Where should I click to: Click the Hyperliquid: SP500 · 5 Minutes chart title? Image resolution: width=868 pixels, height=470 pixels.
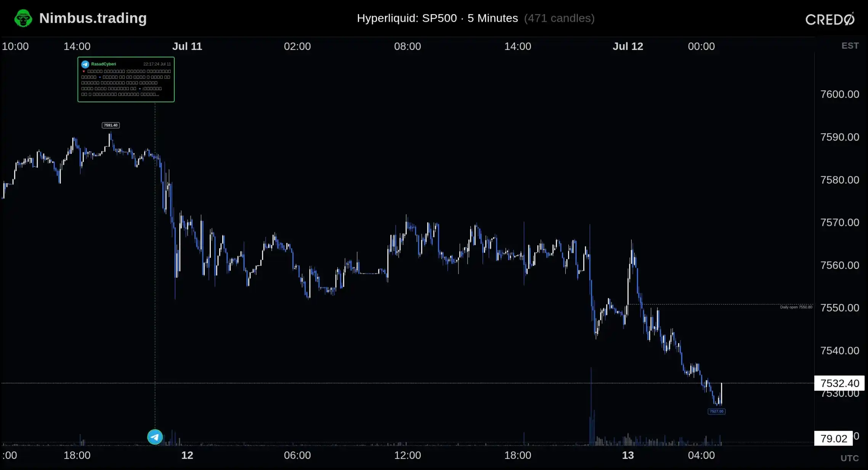click(x=437, y=18)
